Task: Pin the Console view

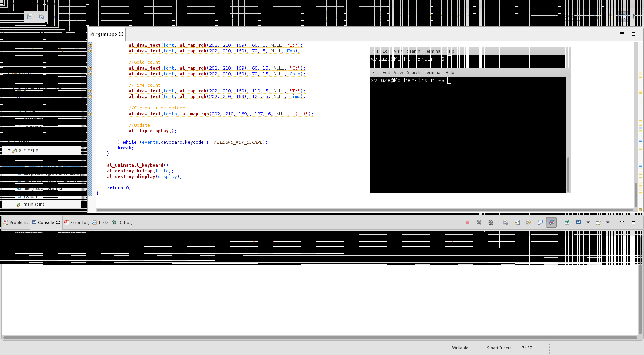Action: coord(567,222)
